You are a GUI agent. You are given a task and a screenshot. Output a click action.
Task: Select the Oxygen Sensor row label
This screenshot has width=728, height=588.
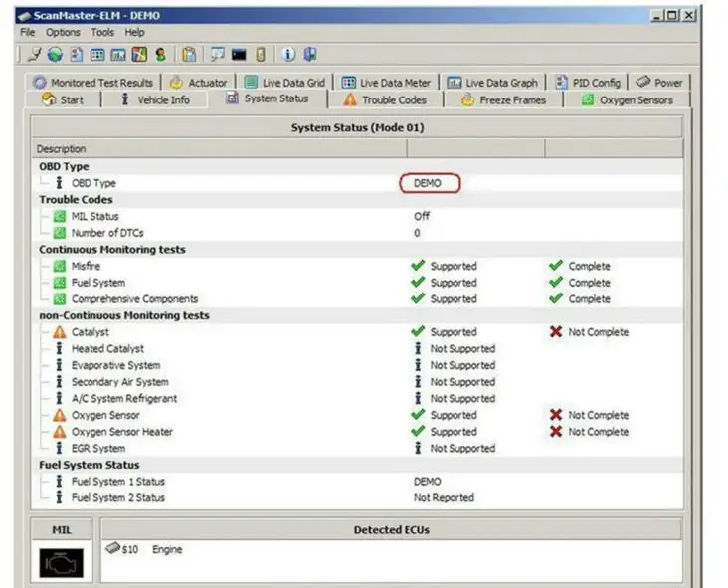coord(105,415)
